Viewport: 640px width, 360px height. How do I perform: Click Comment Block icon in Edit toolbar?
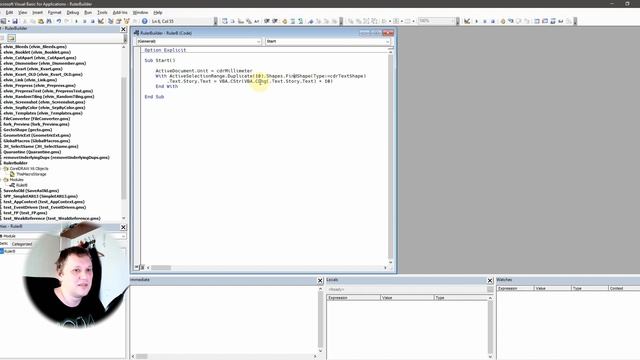pos(293,21)
